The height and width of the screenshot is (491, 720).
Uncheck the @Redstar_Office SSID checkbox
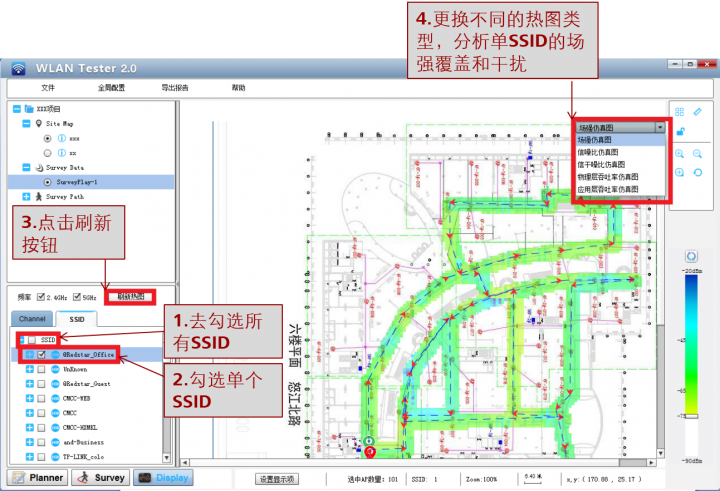pyautogui.click(x=41, y=355)
